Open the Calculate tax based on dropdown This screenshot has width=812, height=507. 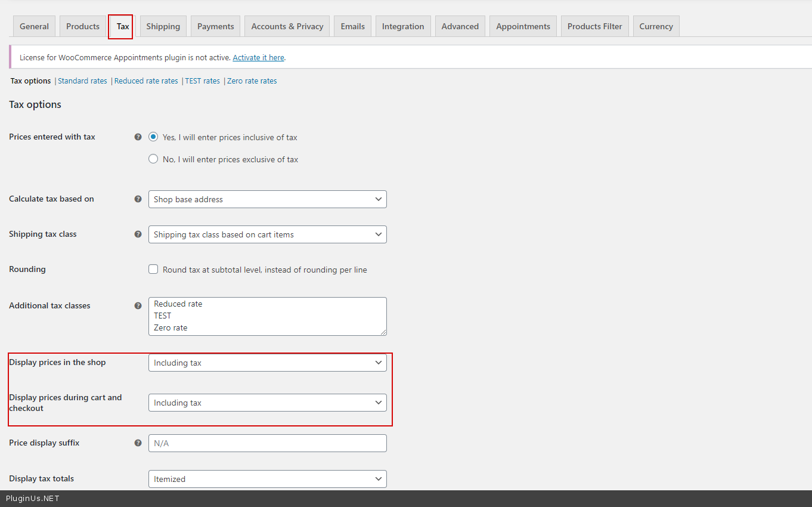point(267,199)
